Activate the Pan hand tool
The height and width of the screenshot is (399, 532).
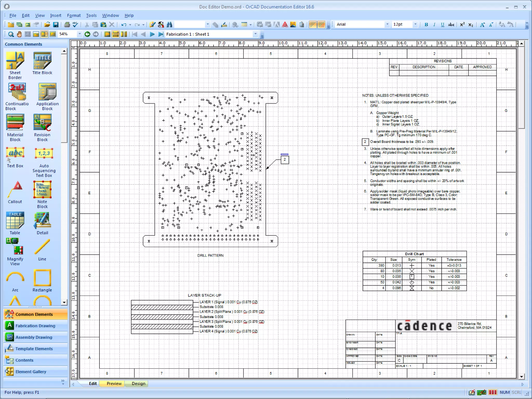(19, 34)
